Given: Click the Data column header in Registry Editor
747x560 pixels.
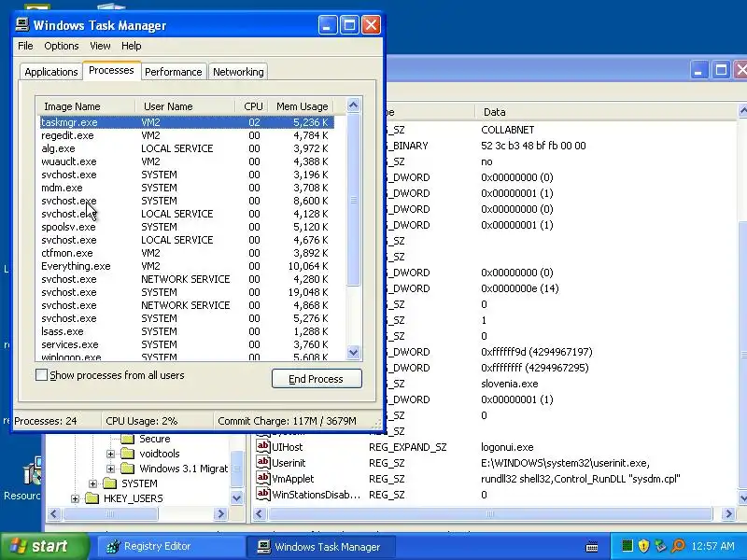Looking at the screenshot, I should (x=608, y=112).
